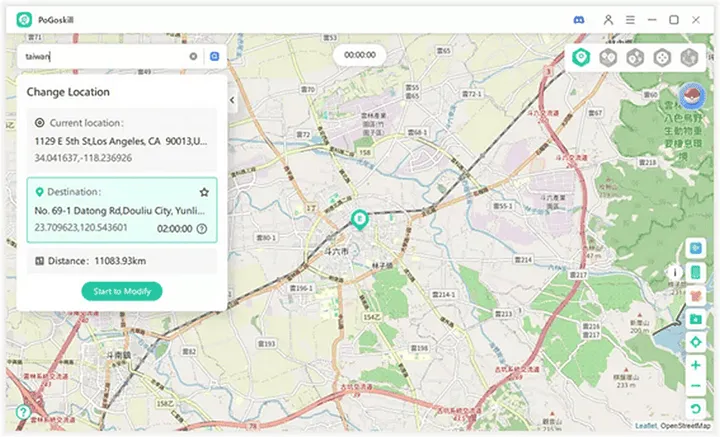Toggle the phone device icon
This screenshot has width=720, height=437.
pyautogui.click(x=695, y=271)
